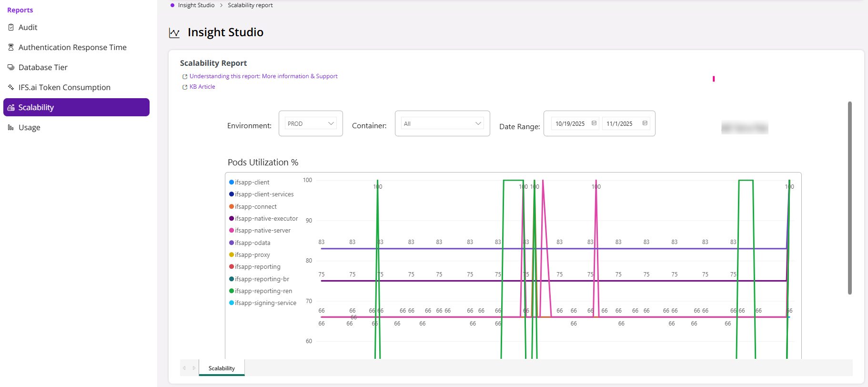
Task: Click the report vertical scrollbar
Action: pos(849,198)
